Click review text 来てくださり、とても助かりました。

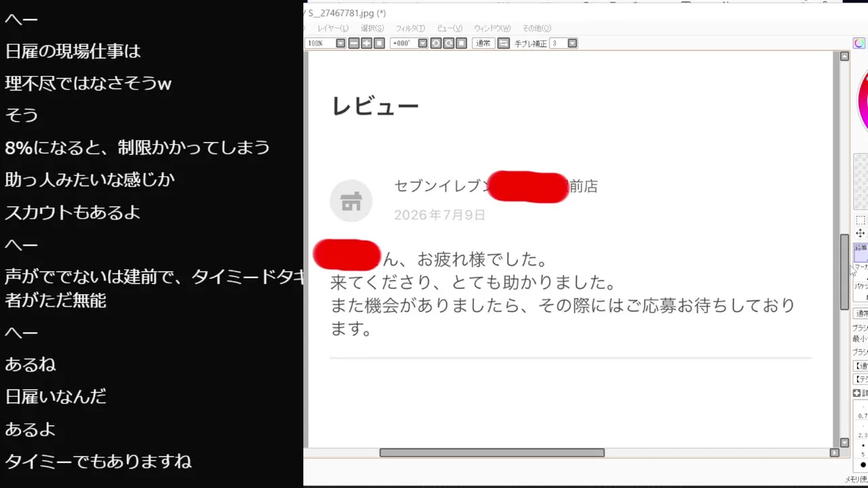(x=473, y=282)
